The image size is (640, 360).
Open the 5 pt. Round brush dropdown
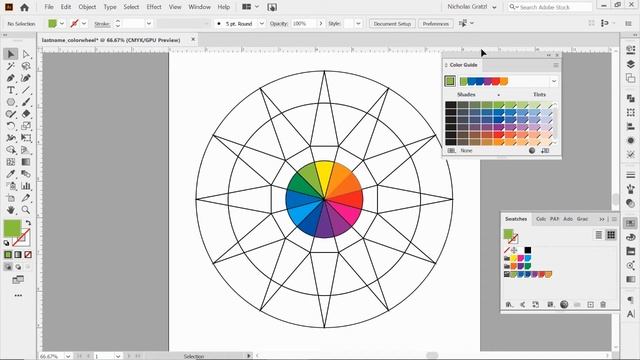click(262, 24)
